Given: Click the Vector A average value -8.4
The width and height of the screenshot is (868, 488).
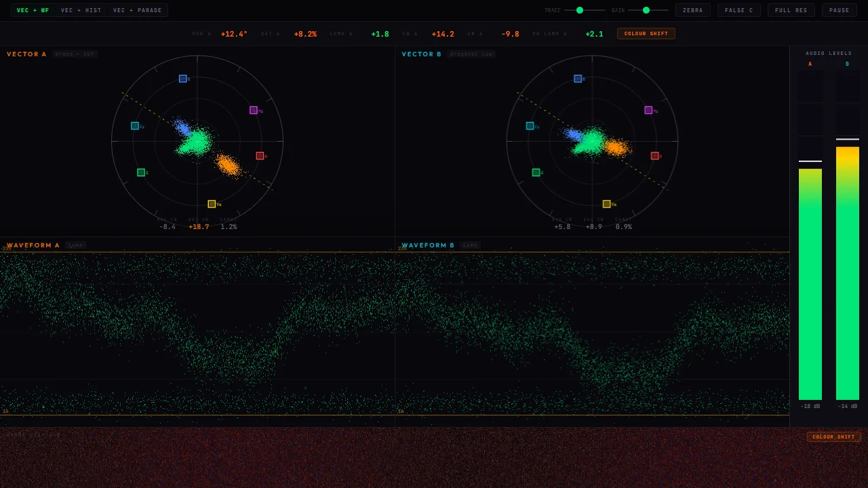Looking at the screenshot, I should pyautogui.click(x=167, y=227).
